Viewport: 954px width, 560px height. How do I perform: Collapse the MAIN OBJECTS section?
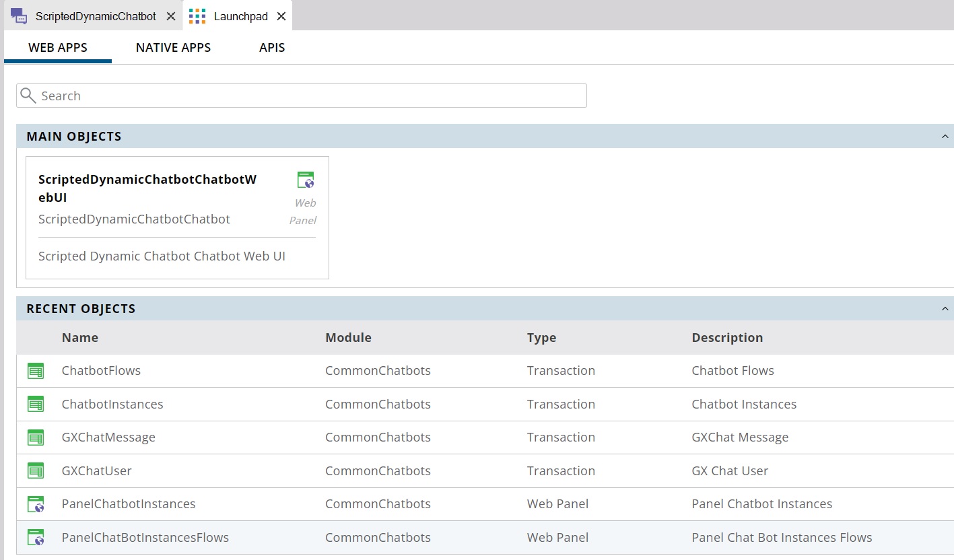pos(945,137)
